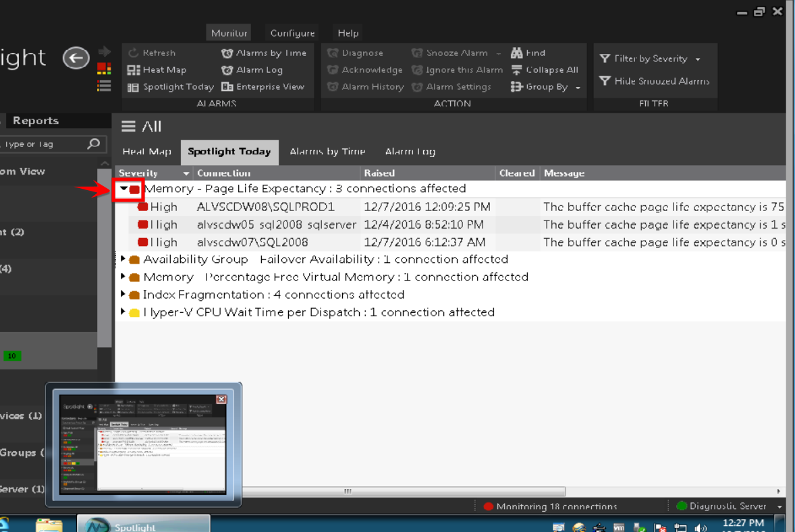
Task: Click the horizontal scrollbar of alarm list
Action: point(404,491)
